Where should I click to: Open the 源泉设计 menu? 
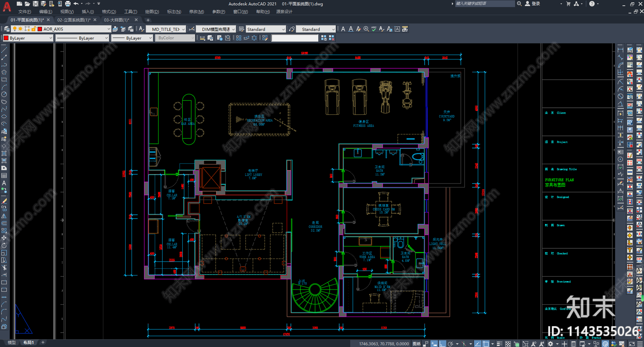[x=284, y=12]
